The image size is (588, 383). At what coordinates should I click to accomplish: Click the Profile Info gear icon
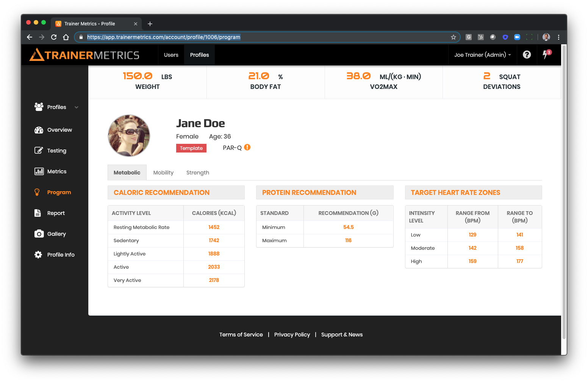(x=38, y=255)
